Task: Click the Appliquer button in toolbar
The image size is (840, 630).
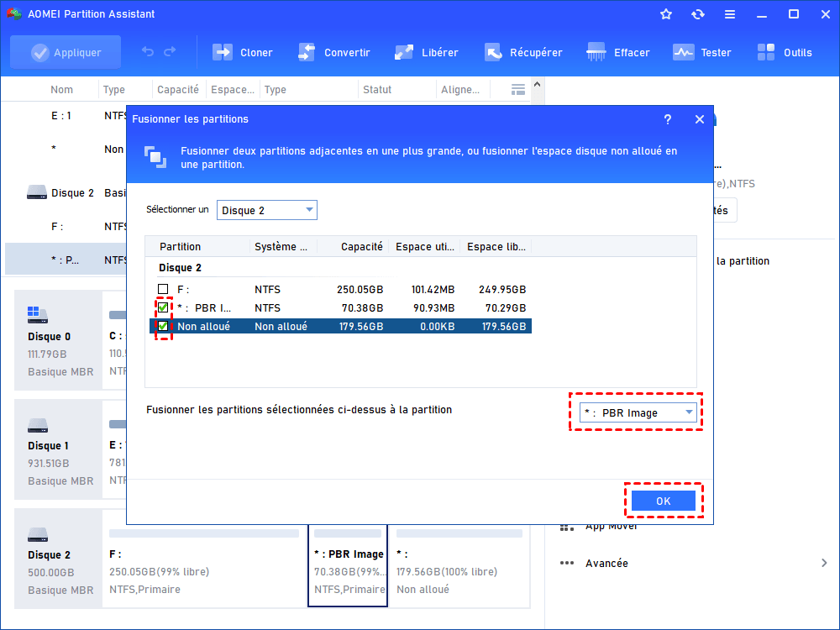Action: click(x=66, y=52)
